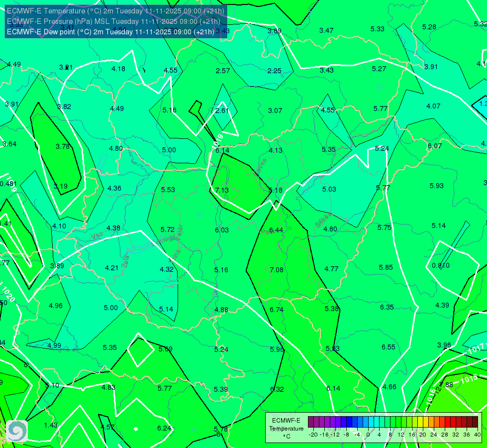The image size is (487, 448).
Task: Click the Vas county label
Action: click(97, 236)
